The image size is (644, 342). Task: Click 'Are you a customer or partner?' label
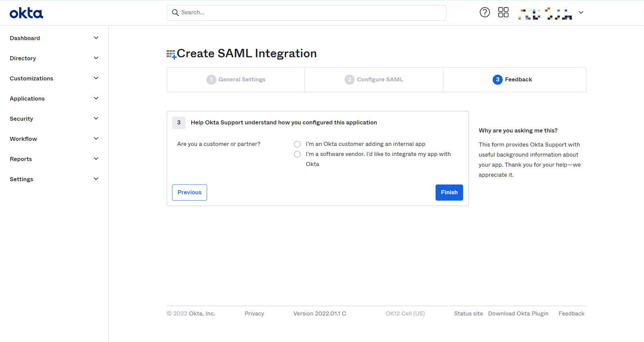[218, 144]
